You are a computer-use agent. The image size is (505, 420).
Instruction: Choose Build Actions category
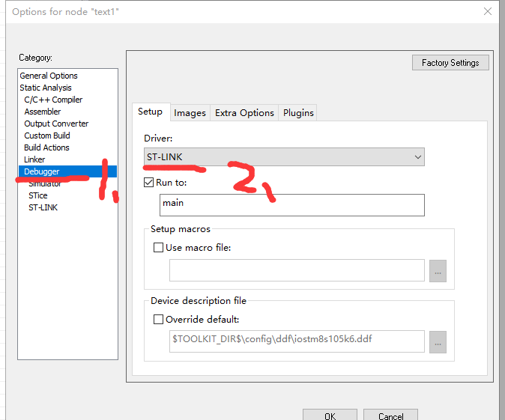pos(46,147)
